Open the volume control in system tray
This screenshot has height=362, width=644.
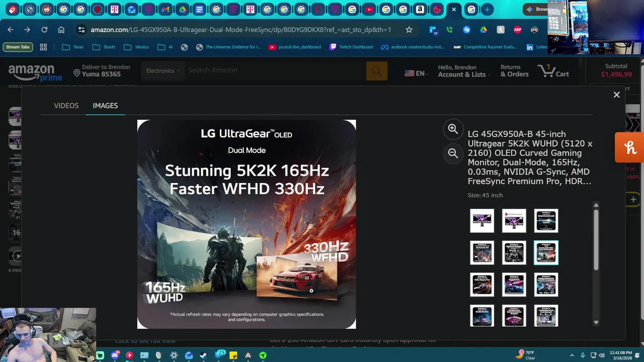[602, 355]
